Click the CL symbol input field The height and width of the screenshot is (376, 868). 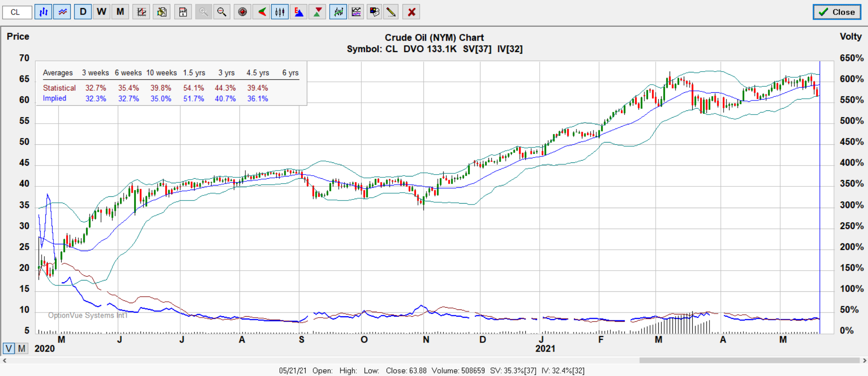[x=17, y=12]
